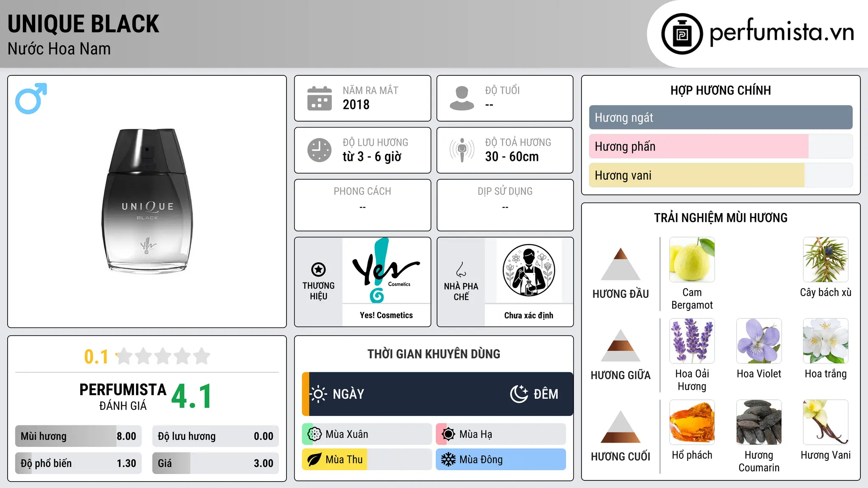
Task: Click the Perfumista rating score 4.1
Action: 192,396
